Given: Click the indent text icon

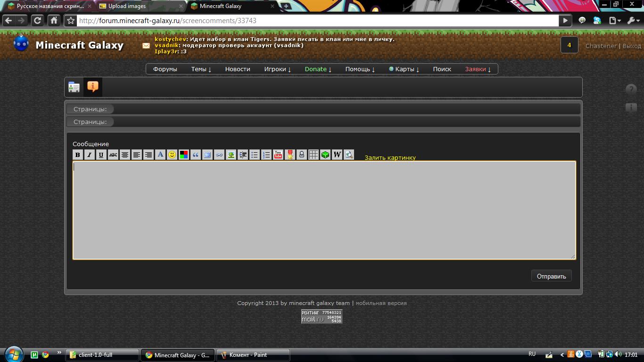Looking at the screenshot, I should pos(243,155).
